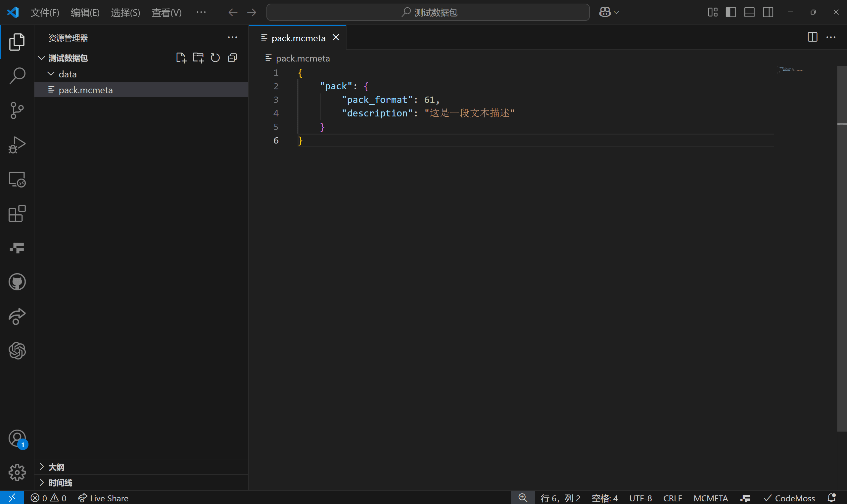Create a new file in 测试数据包
Image resolution: width=847 pixels, height=504 pixels.
(181, 58)
